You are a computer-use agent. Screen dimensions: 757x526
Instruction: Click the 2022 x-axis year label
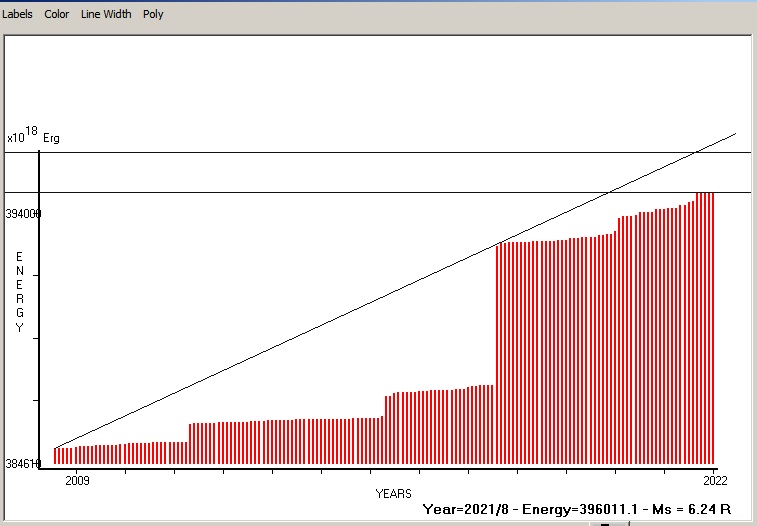(x=715, y=481)
